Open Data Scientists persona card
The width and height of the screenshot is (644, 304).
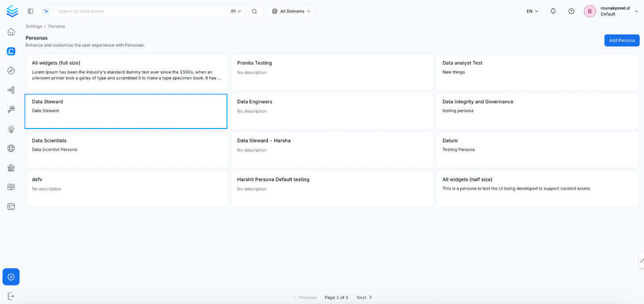[x=127, y=150]
